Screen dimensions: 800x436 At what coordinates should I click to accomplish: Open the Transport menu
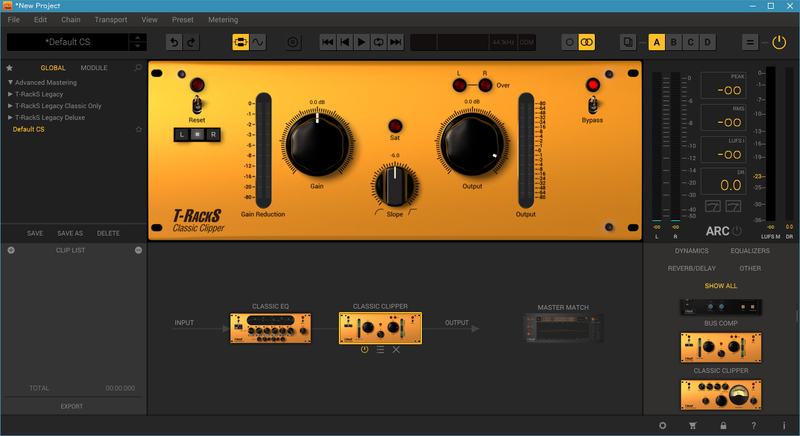pos(111,19)
